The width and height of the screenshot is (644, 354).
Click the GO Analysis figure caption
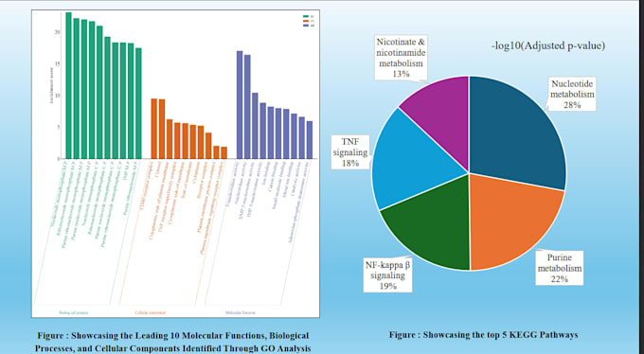[x=173, y=342]
